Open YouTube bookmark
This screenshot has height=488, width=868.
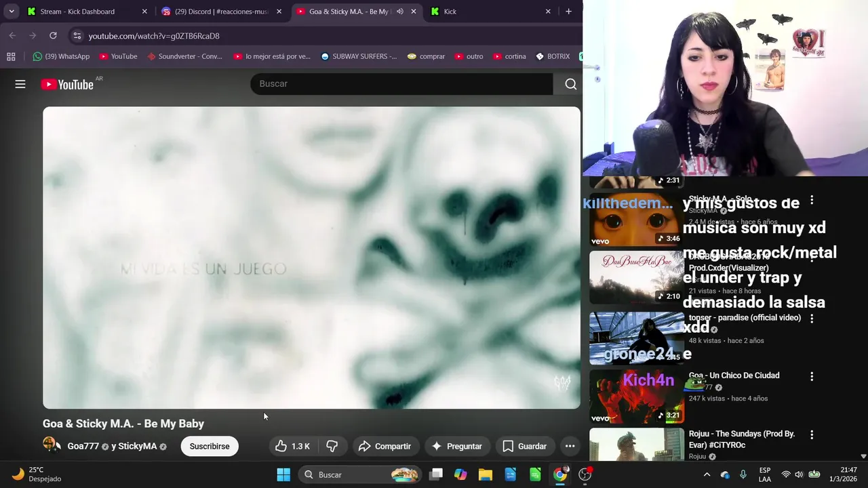pos(118,56)
